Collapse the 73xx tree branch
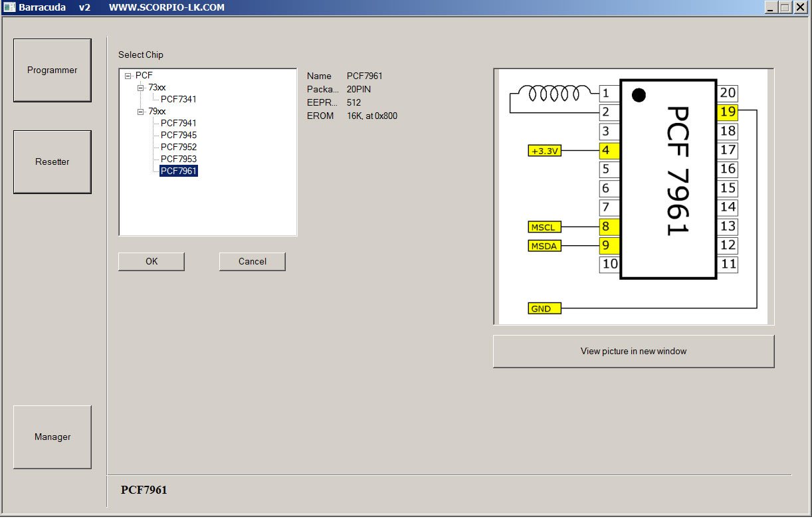 click(141, 88)
